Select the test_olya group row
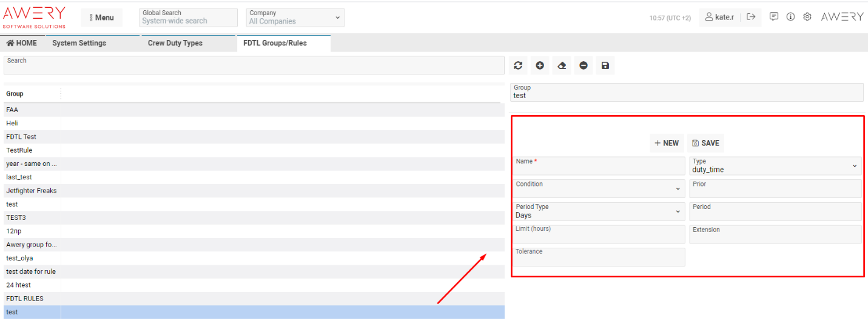The image size is (868, 321). pyautogui.click(x=254, y=258)
